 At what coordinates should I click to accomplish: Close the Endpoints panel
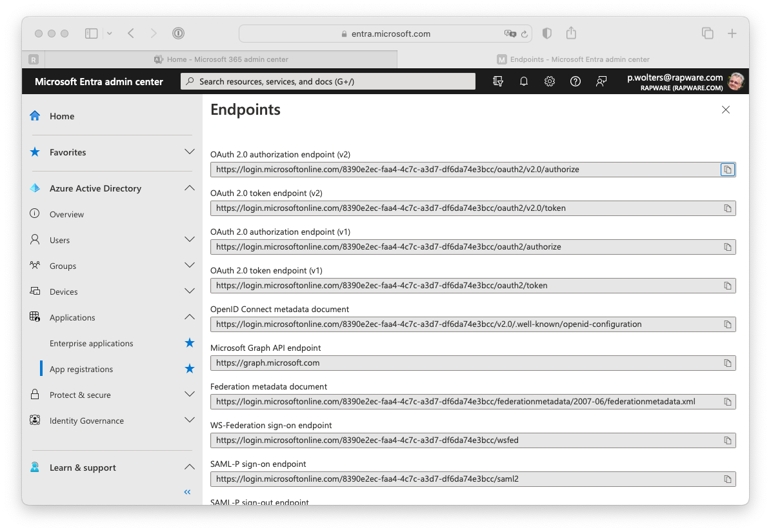(726, 110)
